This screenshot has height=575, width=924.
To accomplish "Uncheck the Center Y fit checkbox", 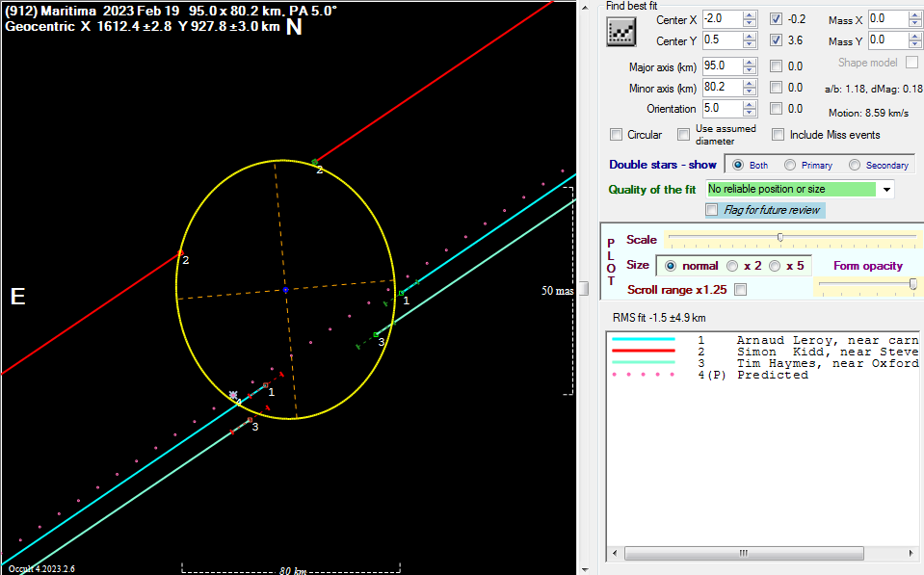I will [x=777, y=40].
